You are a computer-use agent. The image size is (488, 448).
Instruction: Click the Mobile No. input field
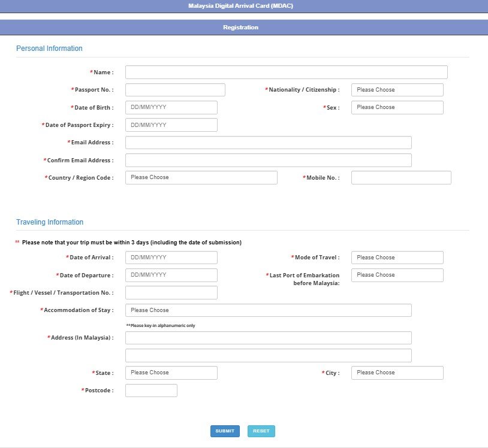[400, 177]
